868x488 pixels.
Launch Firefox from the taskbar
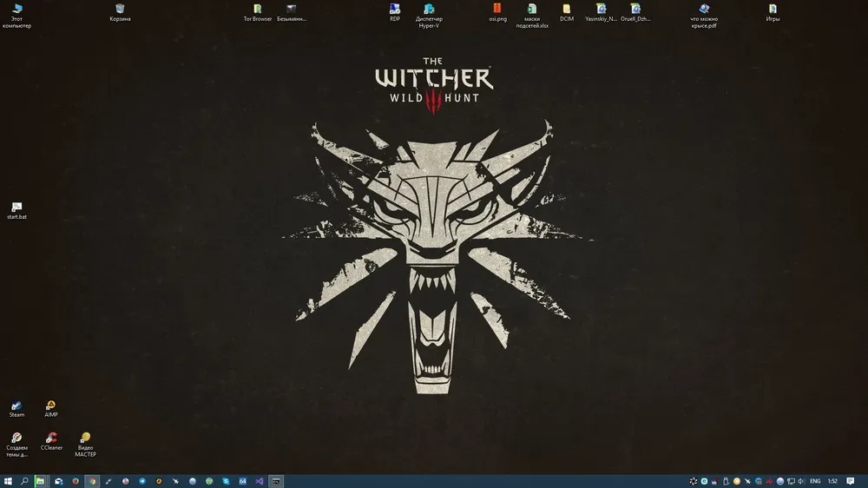coord(76,481)
